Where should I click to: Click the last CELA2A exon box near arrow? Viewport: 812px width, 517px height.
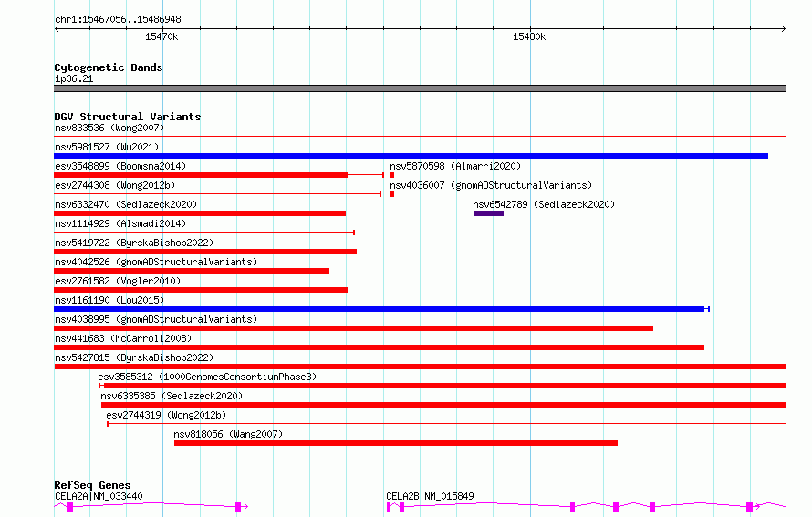238,507
